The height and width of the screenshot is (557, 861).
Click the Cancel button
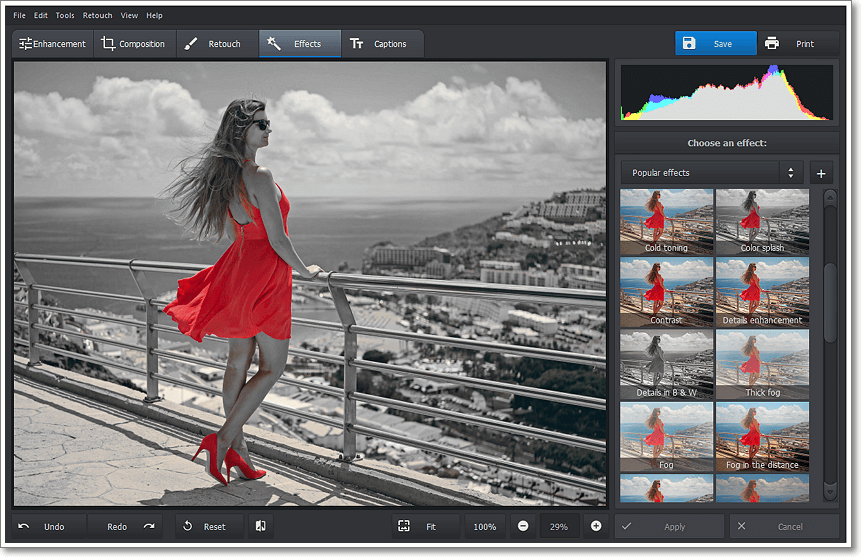tap(784, 526)
